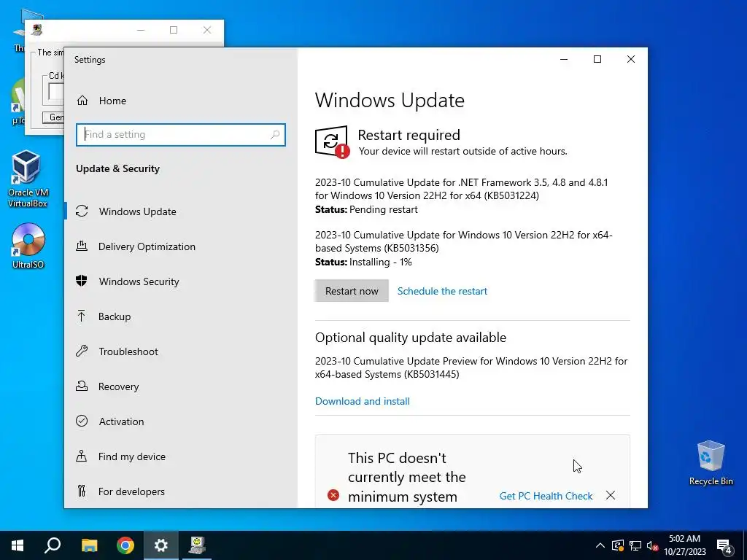The width and height of the screenshot is (747, 560).
Task: Maximize the Settings window
Action: click(597, 59)
